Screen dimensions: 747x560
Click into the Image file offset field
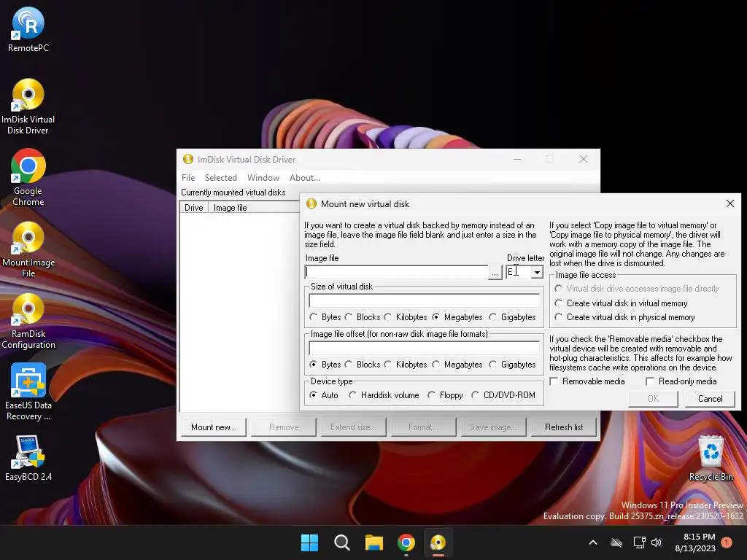pyautogui.click(x=424, y=348)
